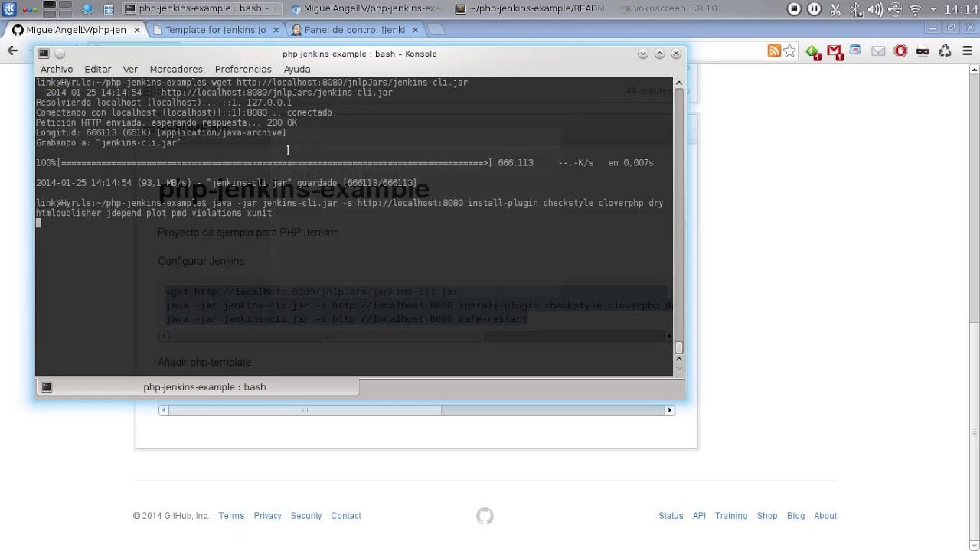Click the recycle arrows extension icon
Screen dimensions: 980x551
coord(945,51)
